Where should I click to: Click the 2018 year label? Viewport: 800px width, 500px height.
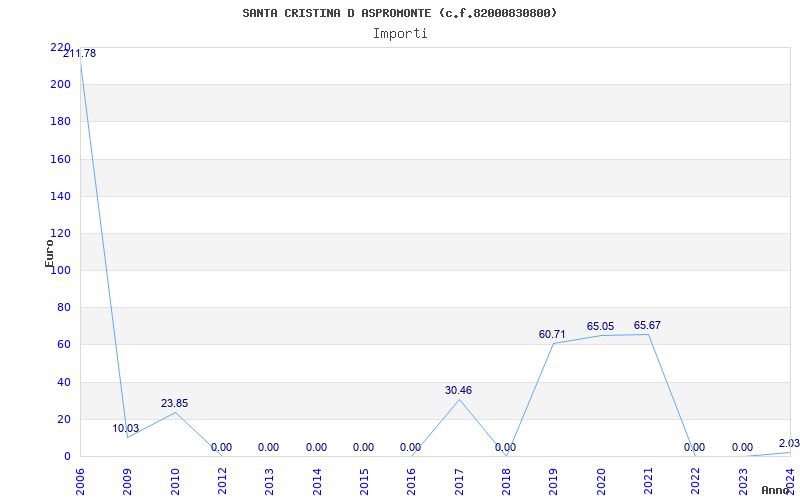[507, 482]
